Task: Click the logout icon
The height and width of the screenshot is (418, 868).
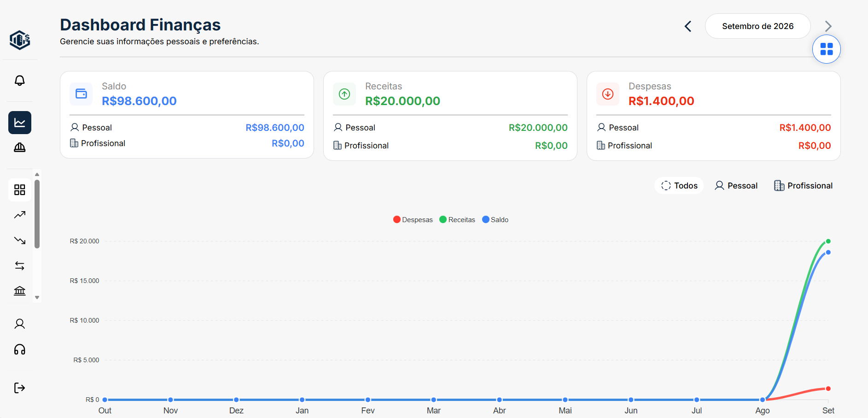Action: click(x=20, y=388)
